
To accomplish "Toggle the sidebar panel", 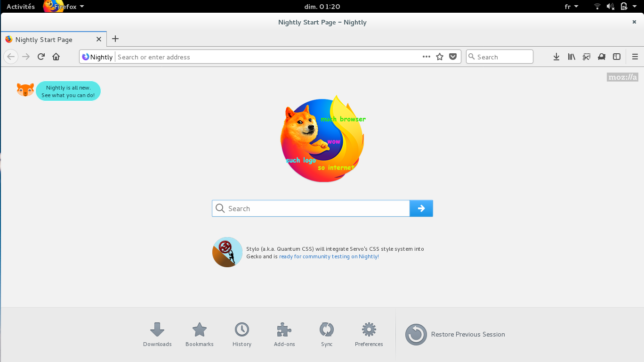I will [x=617, y=57].
